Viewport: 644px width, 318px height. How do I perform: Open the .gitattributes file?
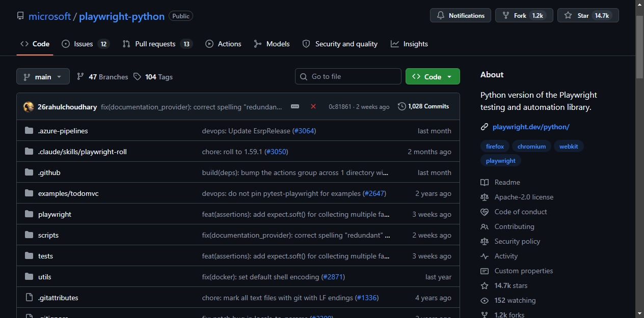58,298
